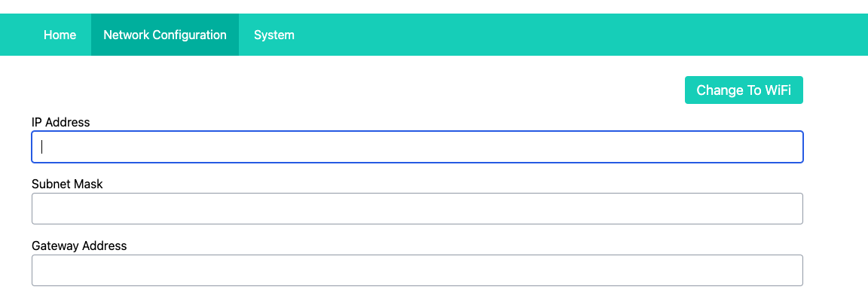Open the Home tab
Viewport: 868px width, 302px height.
(60, 35)
